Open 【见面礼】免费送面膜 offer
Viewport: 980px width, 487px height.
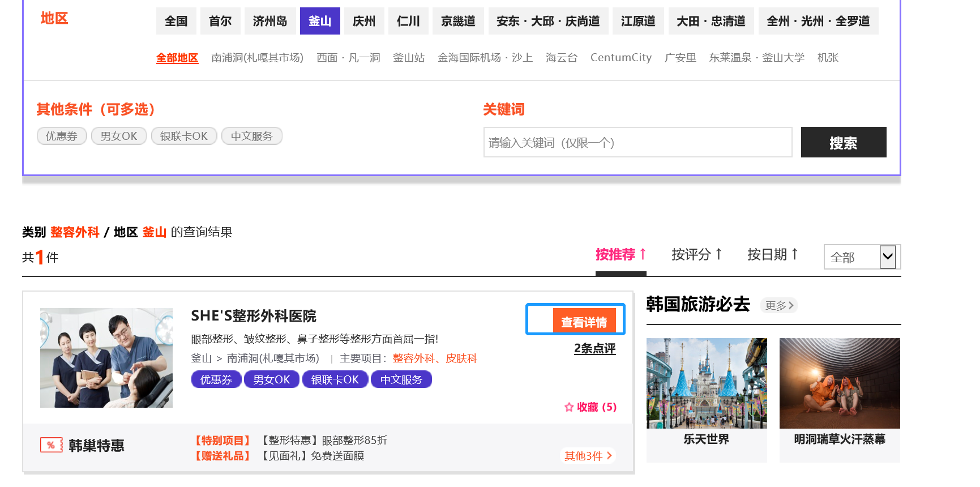pyautogui.click(x=311, y=456)
